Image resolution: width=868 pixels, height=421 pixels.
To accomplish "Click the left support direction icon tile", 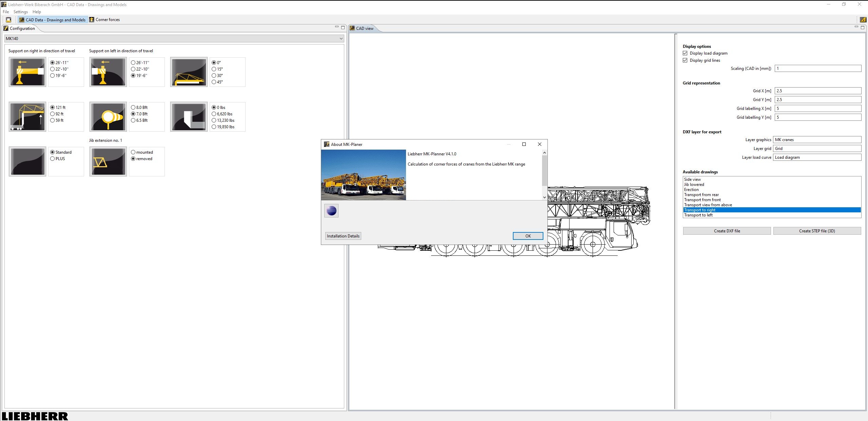I will tap(108, 72).
